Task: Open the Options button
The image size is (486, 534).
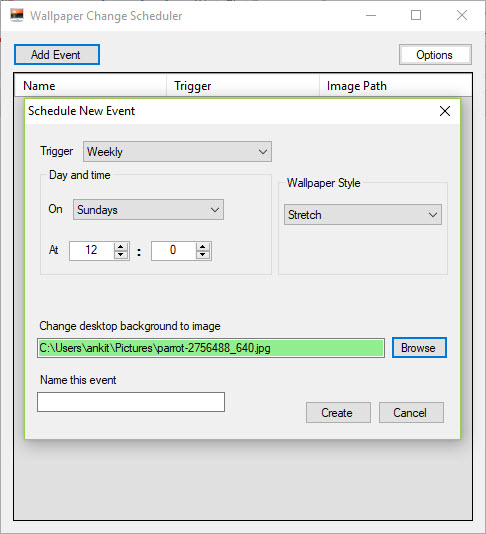Action: tap(435, 54)
